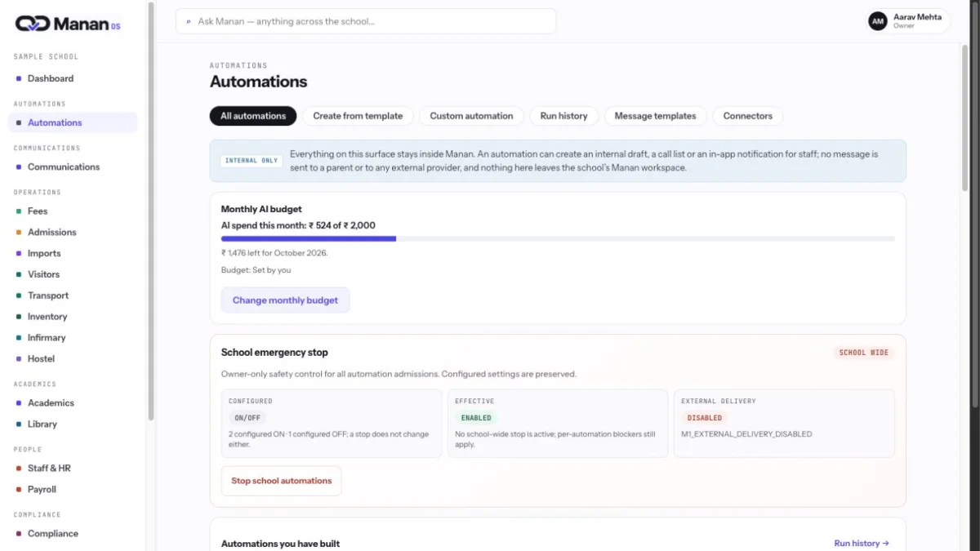
Task: Click the Ask Manan search field
Action: coord(366,21)
